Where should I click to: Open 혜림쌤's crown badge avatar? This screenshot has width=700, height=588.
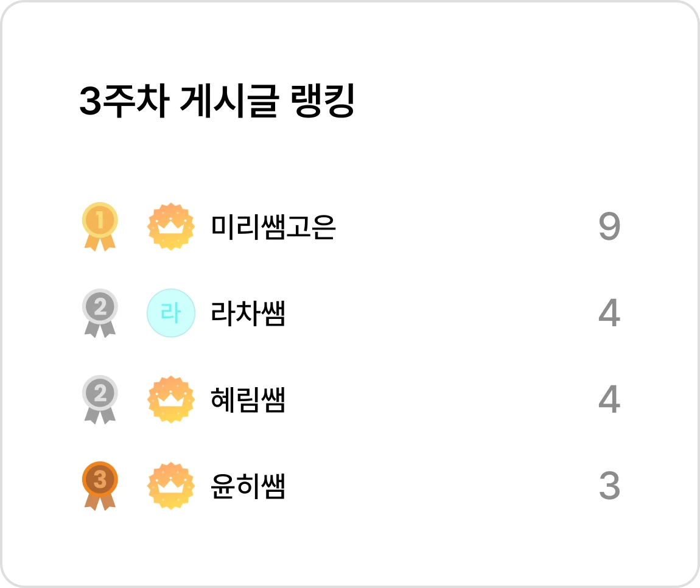(x=171, y=399)
